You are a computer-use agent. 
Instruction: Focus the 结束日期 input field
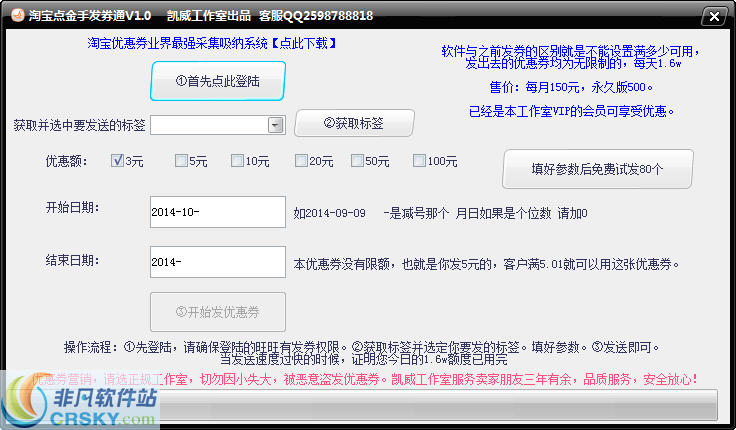[218, 262]
